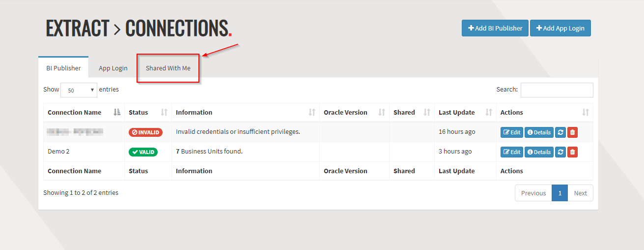Click the Add App Login button
The height and width of the screenshot is (250, 644).
(x=560, y=28)
